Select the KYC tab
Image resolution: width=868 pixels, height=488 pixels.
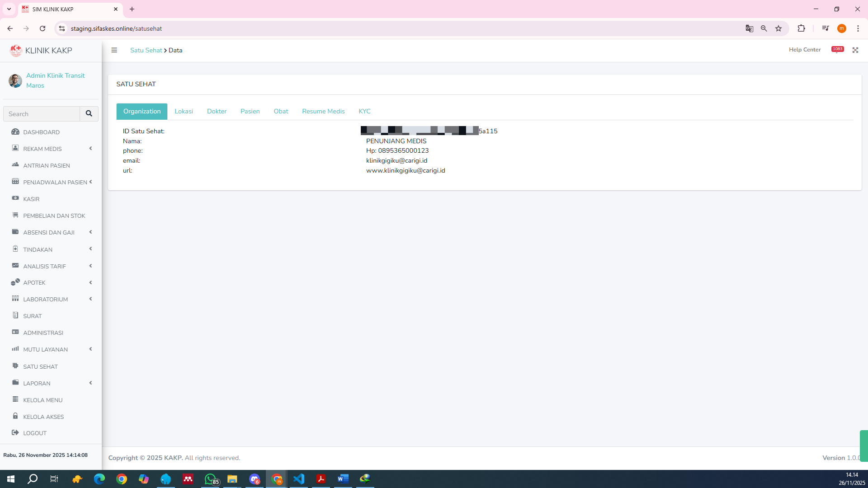click(x=364, y=112)
